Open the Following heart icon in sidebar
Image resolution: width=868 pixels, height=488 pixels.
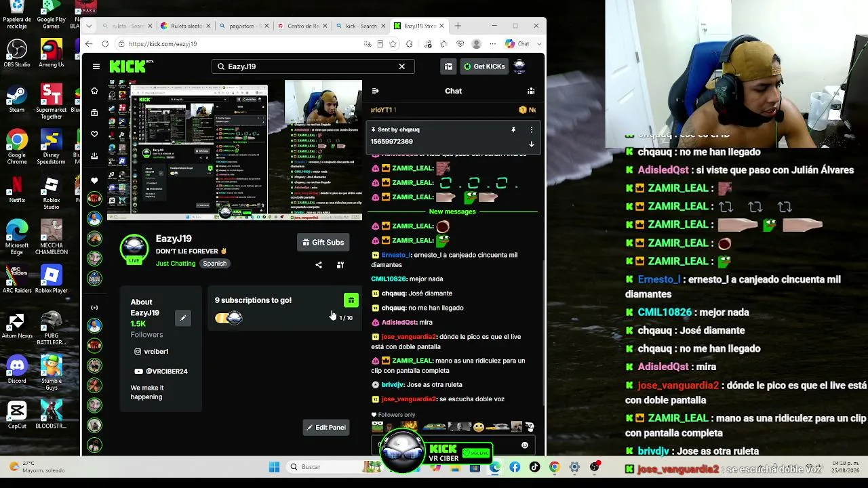coord(95,134)
